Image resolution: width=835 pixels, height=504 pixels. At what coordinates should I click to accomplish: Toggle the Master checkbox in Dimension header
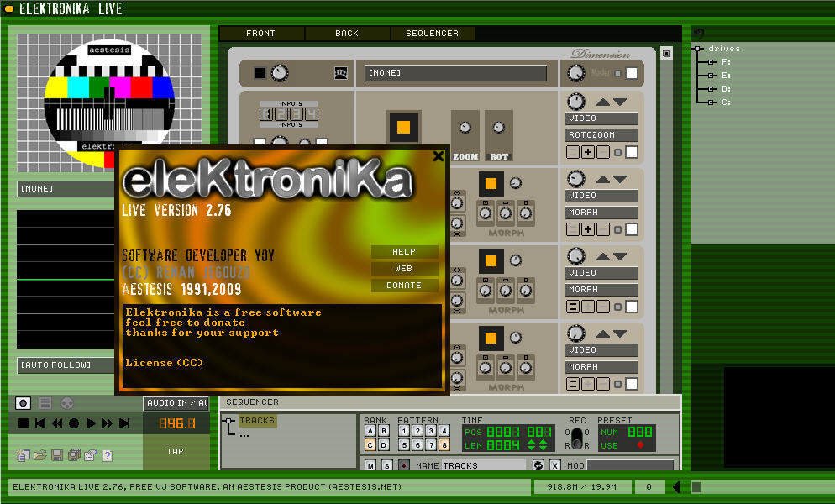[632, 73]
